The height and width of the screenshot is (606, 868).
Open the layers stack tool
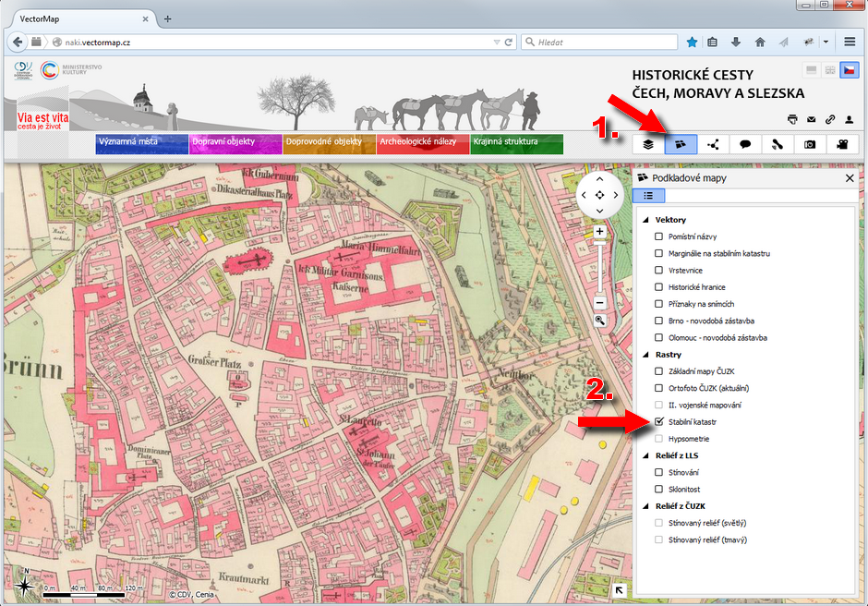[648, 145]
